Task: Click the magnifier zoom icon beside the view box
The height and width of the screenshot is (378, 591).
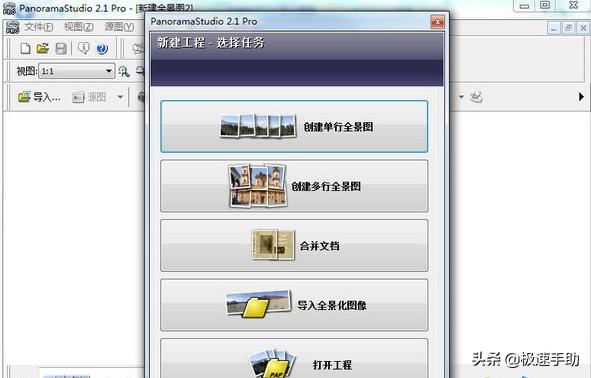Action: [x=124, y=71]
